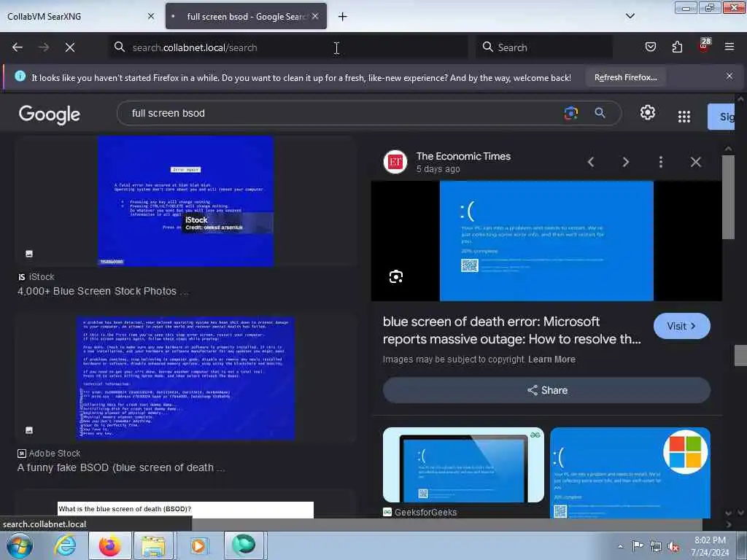Open the Windows Start menu
This screenshot has width=747, height=560.
point(20,545)
